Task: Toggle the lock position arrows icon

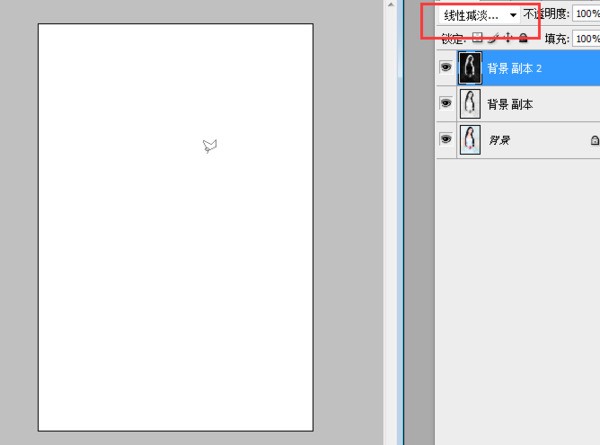Action: click(507, 39)
